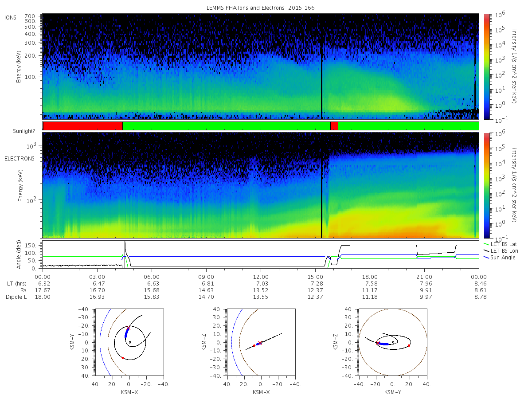
Task: Select the ELECTRONS panel label
Action: [x=19, y=158]
